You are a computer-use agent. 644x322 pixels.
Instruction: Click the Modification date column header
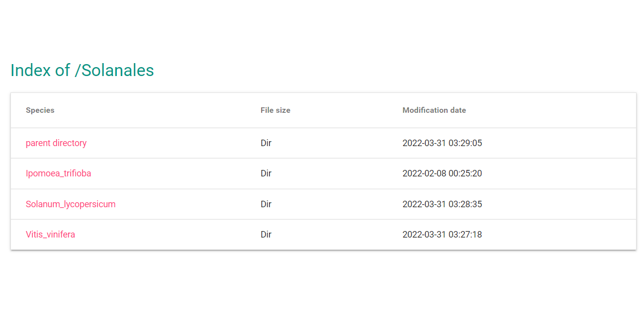pyautogui.click(x=434, y=110)
